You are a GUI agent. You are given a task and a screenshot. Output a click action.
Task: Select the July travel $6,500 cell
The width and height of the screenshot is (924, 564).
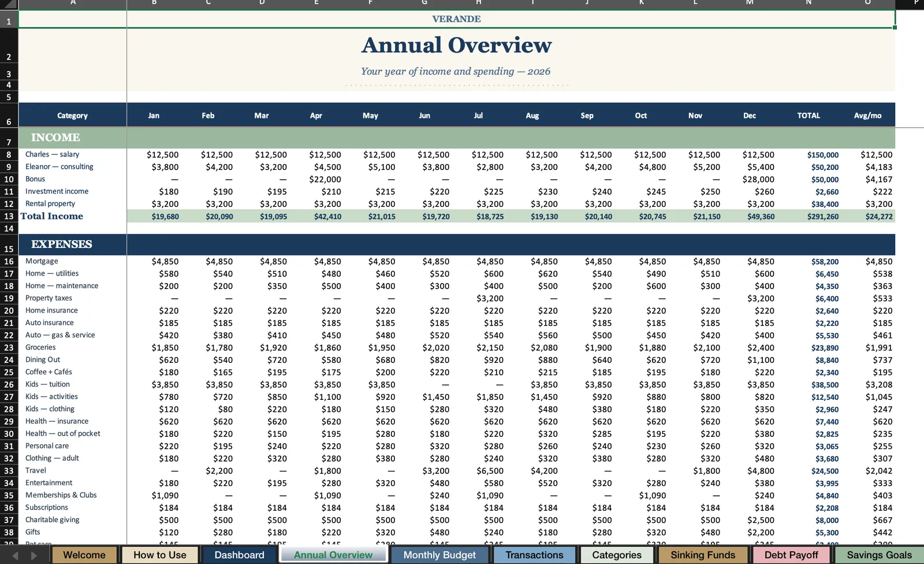click(x=490, y=471)
